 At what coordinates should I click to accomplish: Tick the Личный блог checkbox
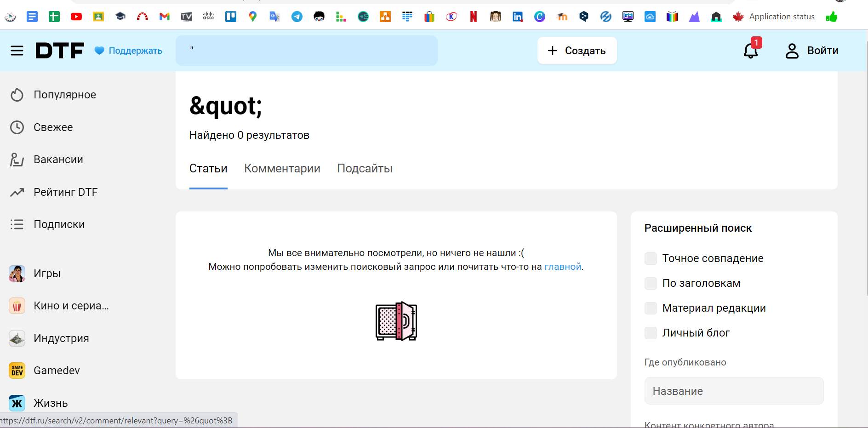[651, 333]
